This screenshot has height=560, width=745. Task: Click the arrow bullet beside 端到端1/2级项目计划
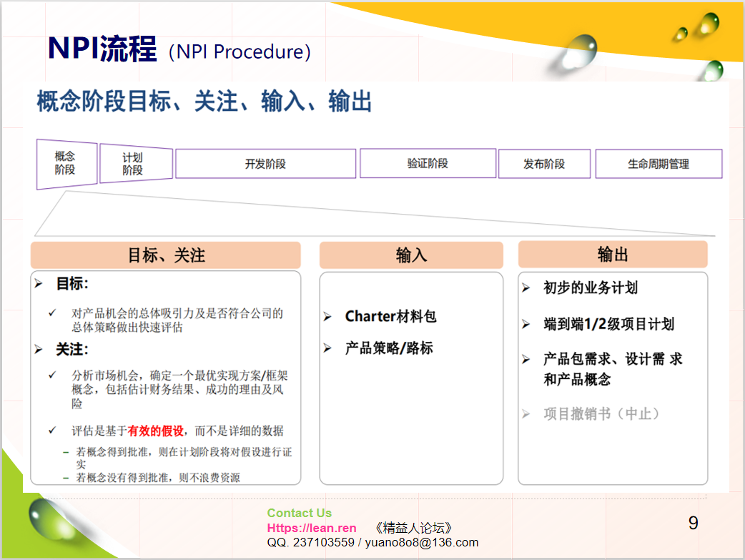526,325
